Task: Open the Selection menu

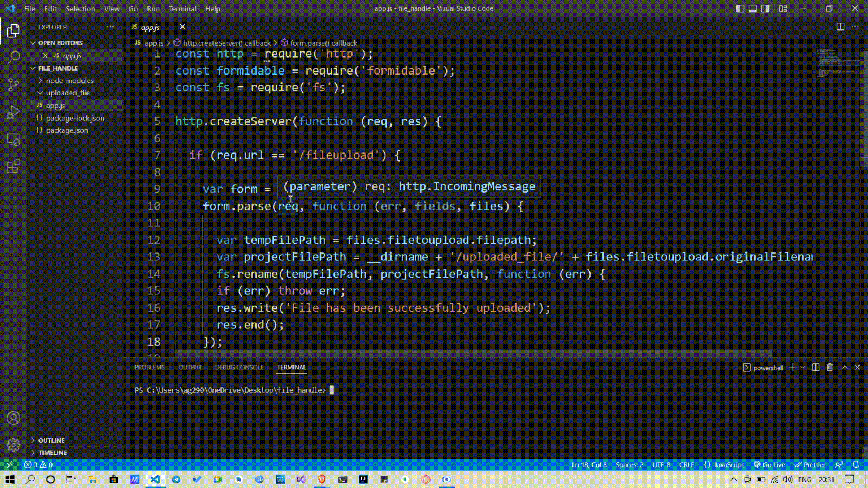Action: 80,8
